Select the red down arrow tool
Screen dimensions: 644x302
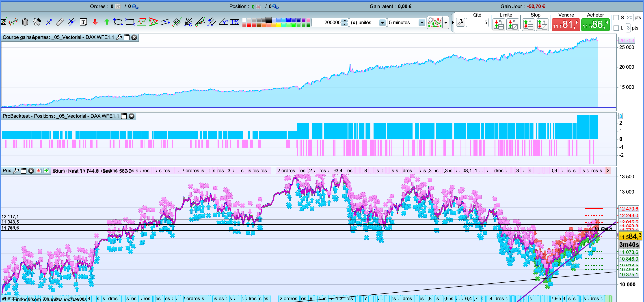click(95, 22)
